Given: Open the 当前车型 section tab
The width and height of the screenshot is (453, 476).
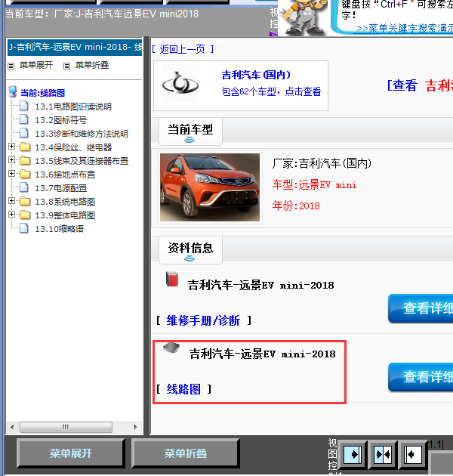Looking at the screenshot, I should (190, 131).
